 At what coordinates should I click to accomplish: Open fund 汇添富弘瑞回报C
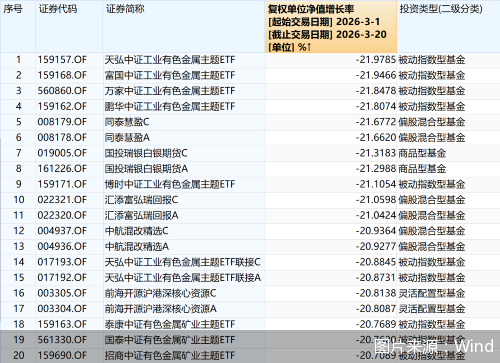141,200
